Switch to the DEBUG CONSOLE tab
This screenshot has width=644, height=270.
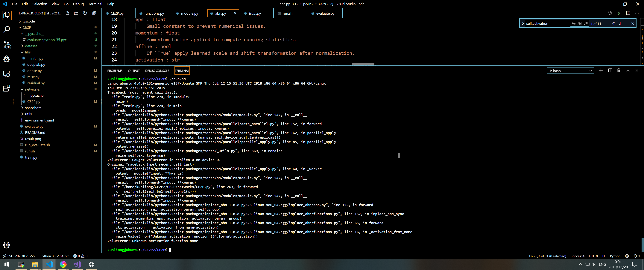(157, 70)
